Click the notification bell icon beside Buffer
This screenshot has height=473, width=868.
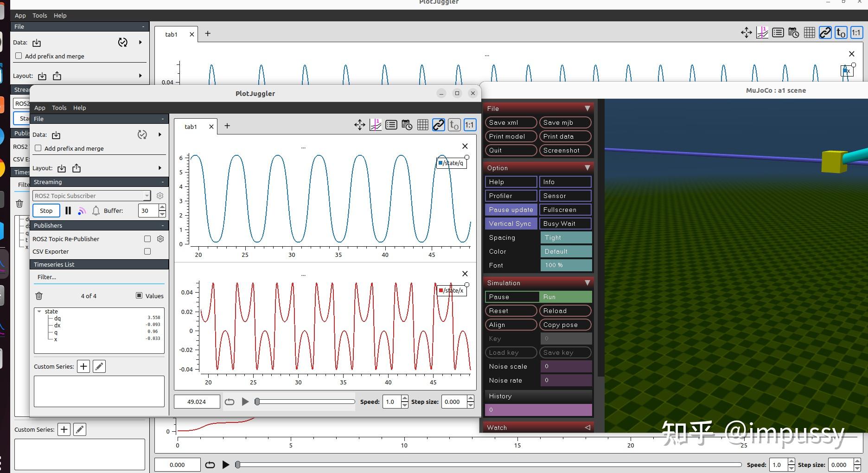point(96,211)
